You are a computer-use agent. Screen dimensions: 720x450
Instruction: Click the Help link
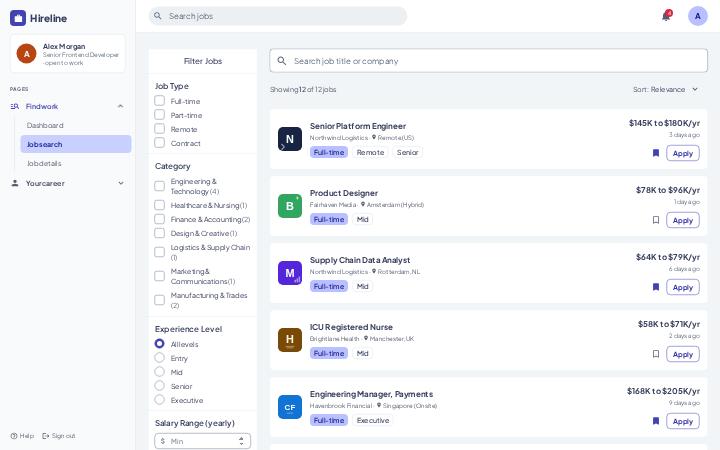click(22, 436)
